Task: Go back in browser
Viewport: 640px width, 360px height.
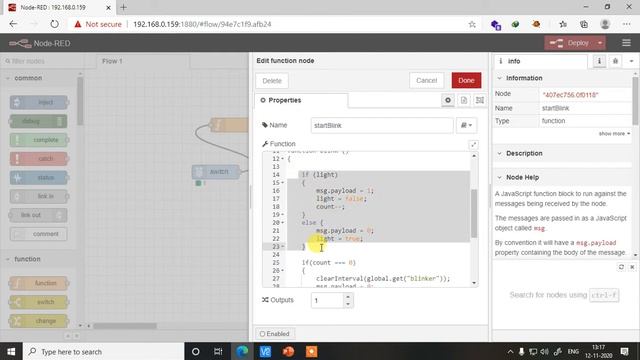Action: tap(13, 24)
